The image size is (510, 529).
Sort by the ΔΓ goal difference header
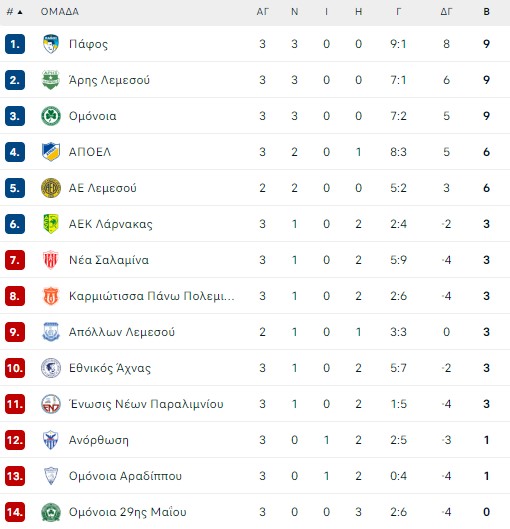click(446, 12)
